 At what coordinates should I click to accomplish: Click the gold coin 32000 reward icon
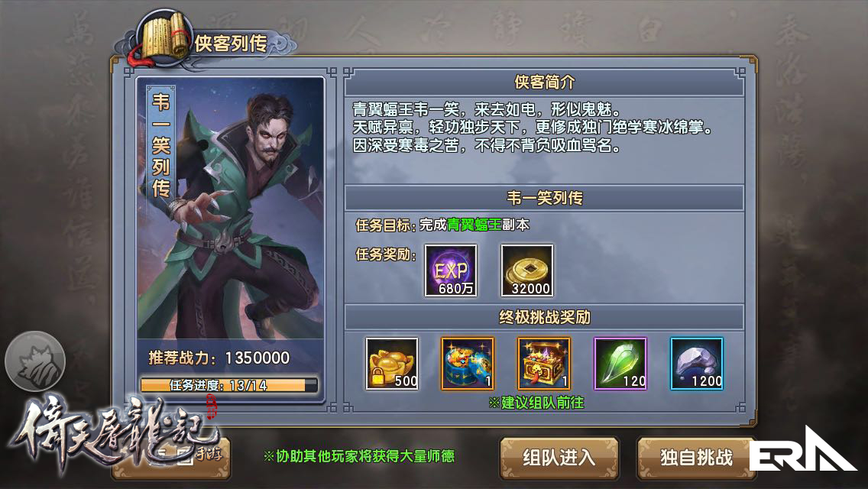(x=527, y=270)
